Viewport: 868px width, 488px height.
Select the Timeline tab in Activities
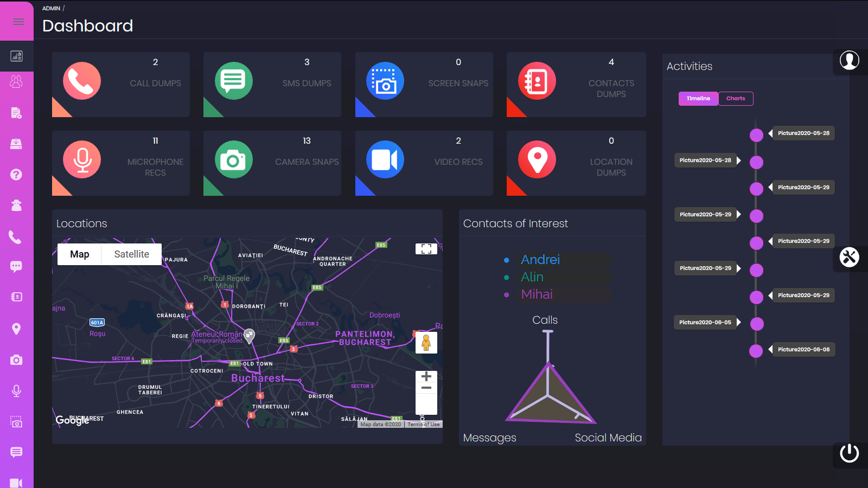coord(698,98)
